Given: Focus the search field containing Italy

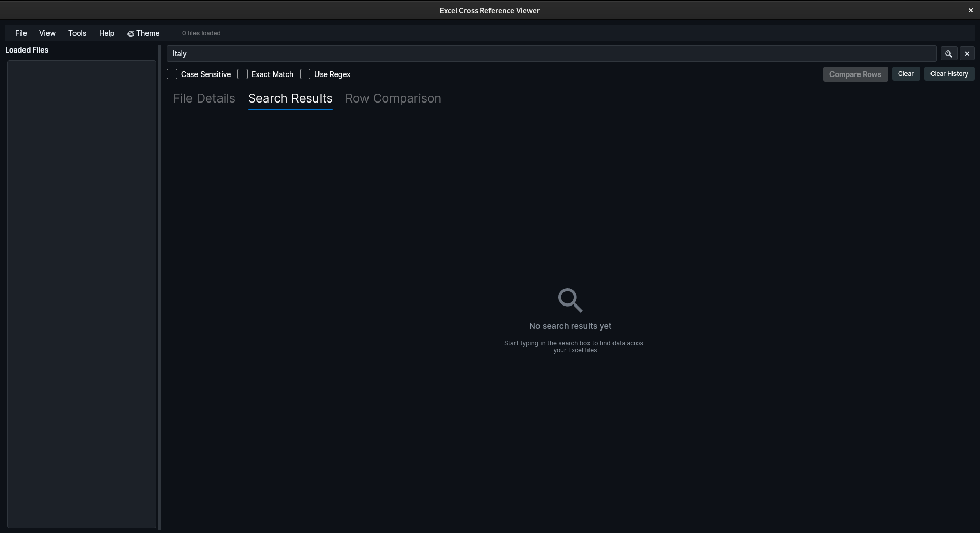Looking at the screenshot, I should point(551,54).
